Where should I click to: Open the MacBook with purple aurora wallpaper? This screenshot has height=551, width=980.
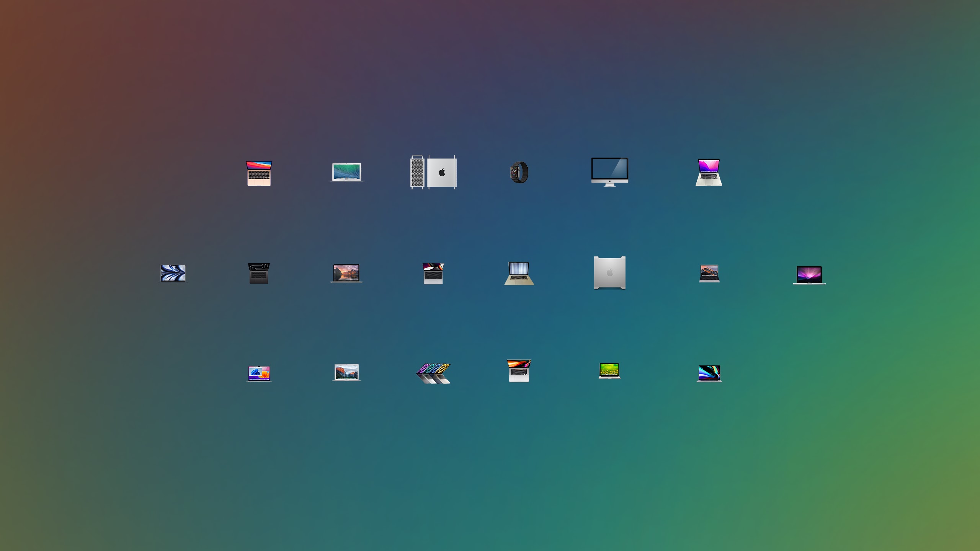pyautogui.click(x=809, y=275)
